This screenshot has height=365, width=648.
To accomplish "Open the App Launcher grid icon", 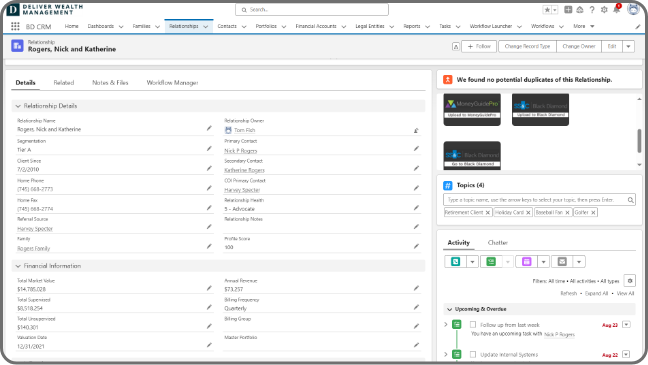I will click(x=15, y=26).
